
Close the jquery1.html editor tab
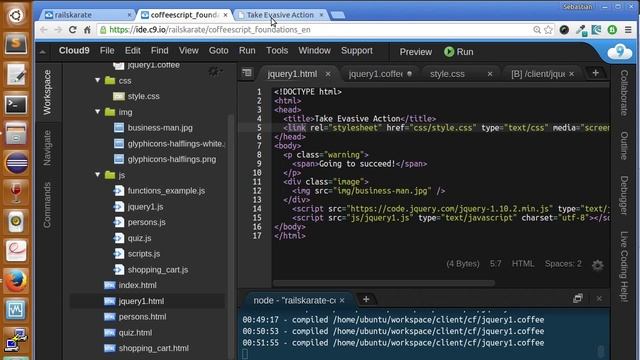click(x=328, y=74)
